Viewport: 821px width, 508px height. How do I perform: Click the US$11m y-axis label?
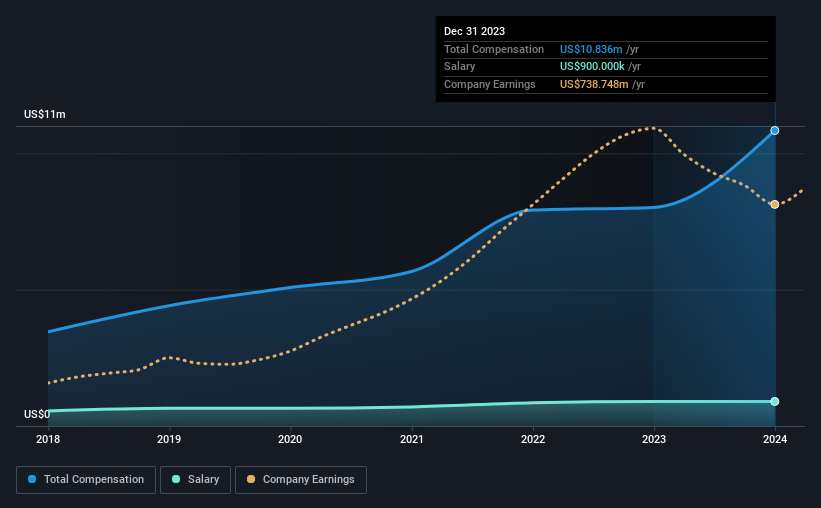(x=45, y=114)
